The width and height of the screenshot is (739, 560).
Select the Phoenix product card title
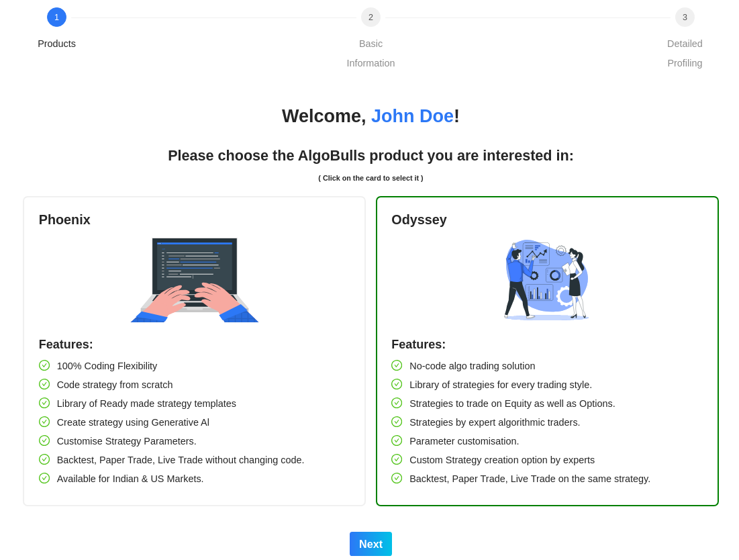click(64, 220)
